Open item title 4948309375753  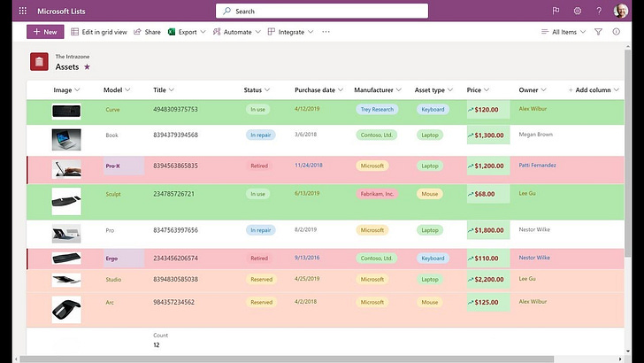click(175, 110)
